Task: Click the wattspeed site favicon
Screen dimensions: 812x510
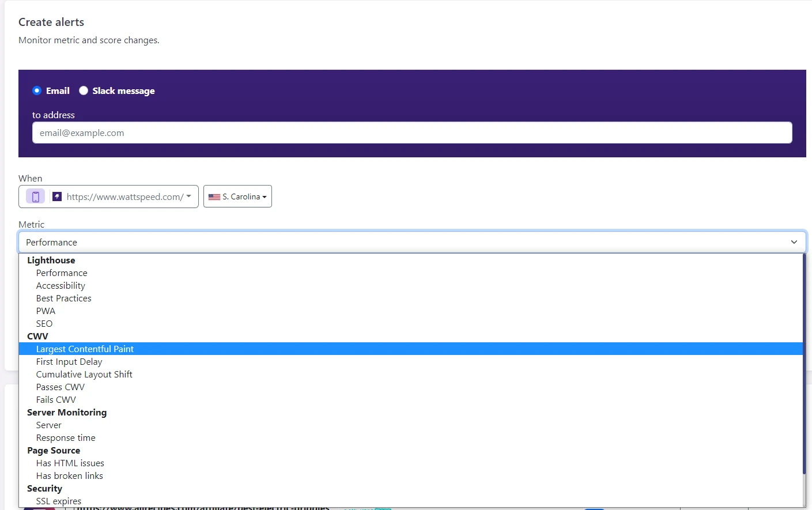Action: [57, 197]
